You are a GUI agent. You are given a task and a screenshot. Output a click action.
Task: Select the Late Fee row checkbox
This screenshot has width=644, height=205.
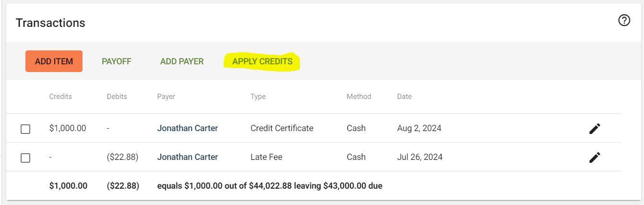click(25, 157)
